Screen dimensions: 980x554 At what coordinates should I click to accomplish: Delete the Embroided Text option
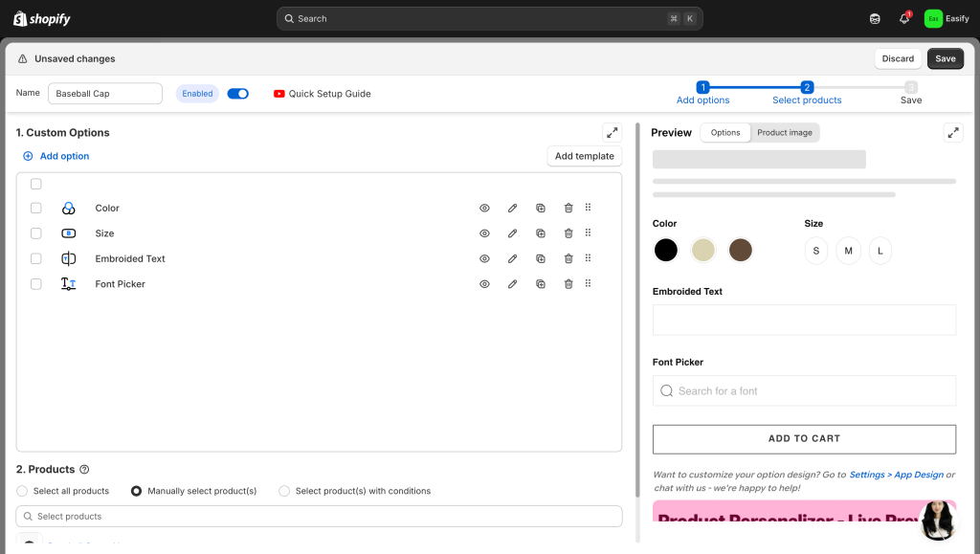coord(568,258)
